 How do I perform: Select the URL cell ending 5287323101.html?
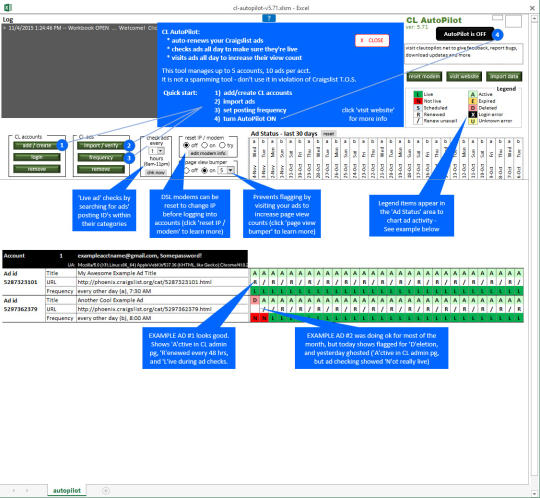point(162,282)
